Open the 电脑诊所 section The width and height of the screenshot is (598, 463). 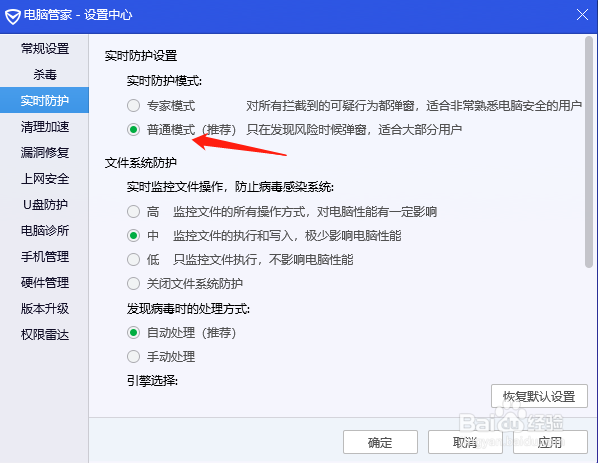pyautogui.click(x=45, y=230)
